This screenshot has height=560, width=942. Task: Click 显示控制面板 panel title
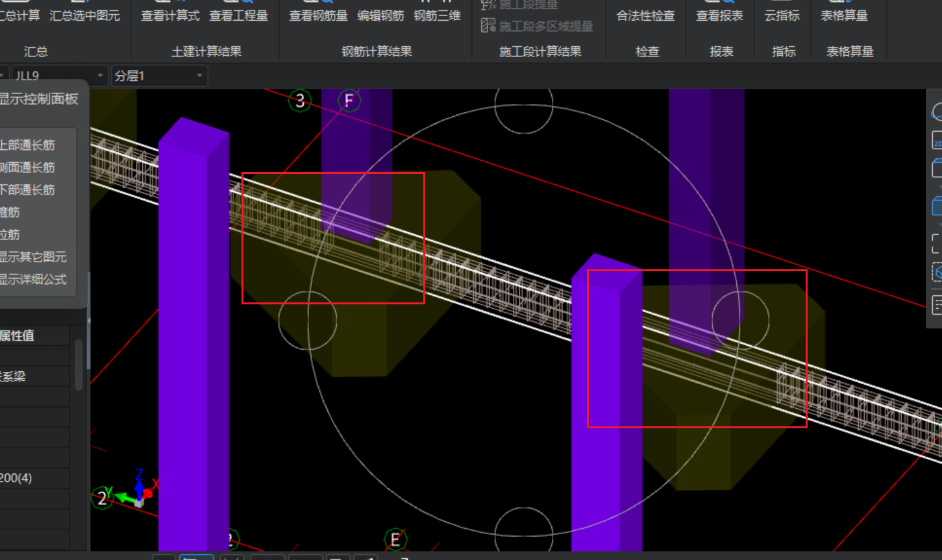pyautogui.click(x=39, y=99)
